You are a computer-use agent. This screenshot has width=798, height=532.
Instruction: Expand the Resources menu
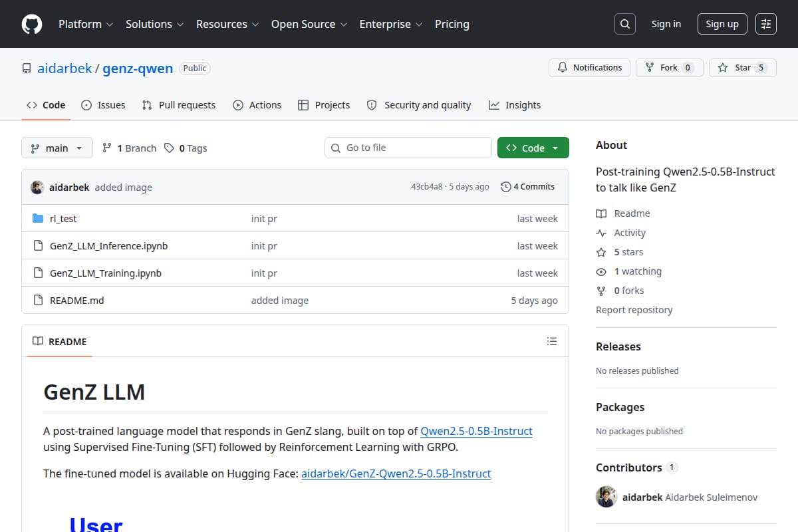pos(228,24)
